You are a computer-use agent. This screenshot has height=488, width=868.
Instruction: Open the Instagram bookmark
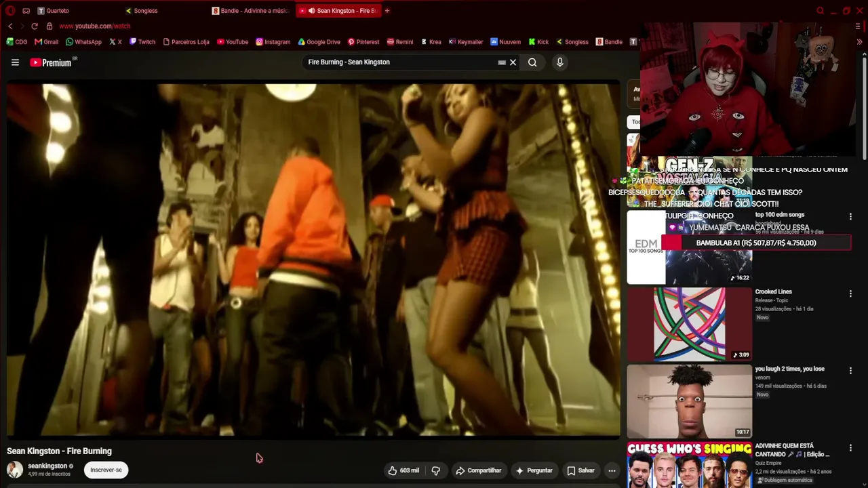[x=273, y=42]
